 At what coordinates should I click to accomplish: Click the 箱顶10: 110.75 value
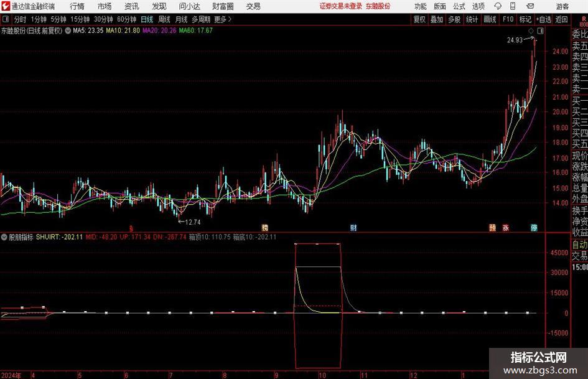click(x=209, y=237)
